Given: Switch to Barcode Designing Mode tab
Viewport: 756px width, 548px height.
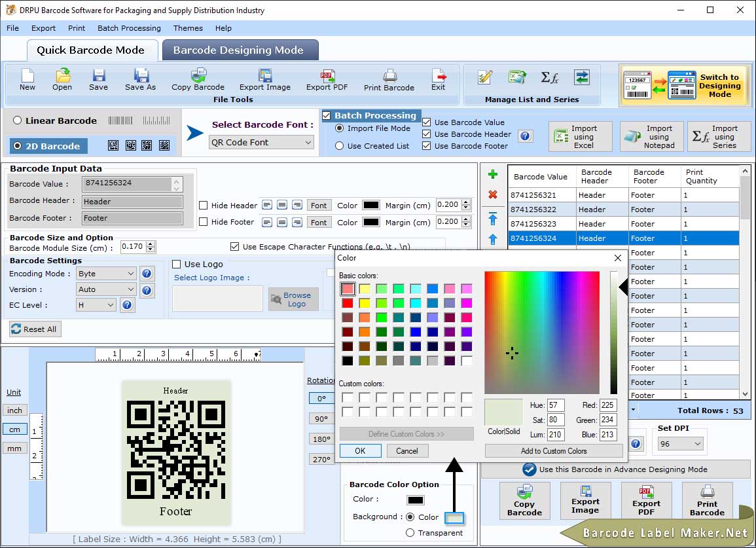Looking at the screenshot, I should click(240, 50).
